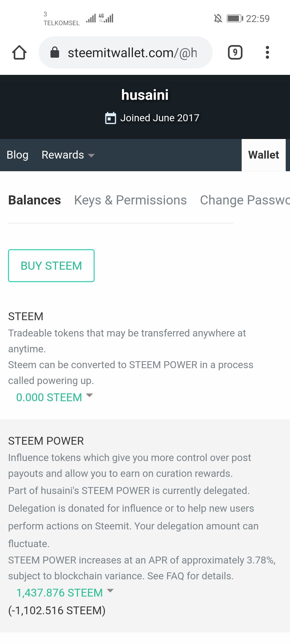Tap the padlock site security icon
The width and height of the screenshot is (290, 644).
55,52
